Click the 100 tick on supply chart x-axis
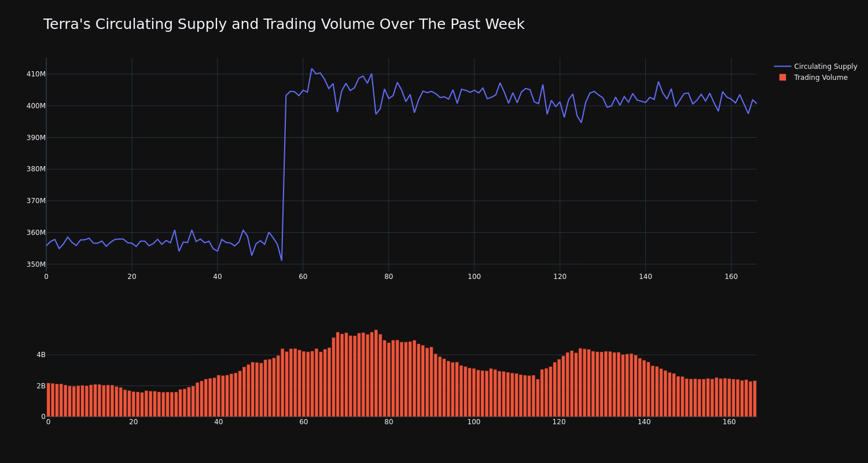This screenshot has width=868, height=463. pyautogui.click(x=475, y=277)
